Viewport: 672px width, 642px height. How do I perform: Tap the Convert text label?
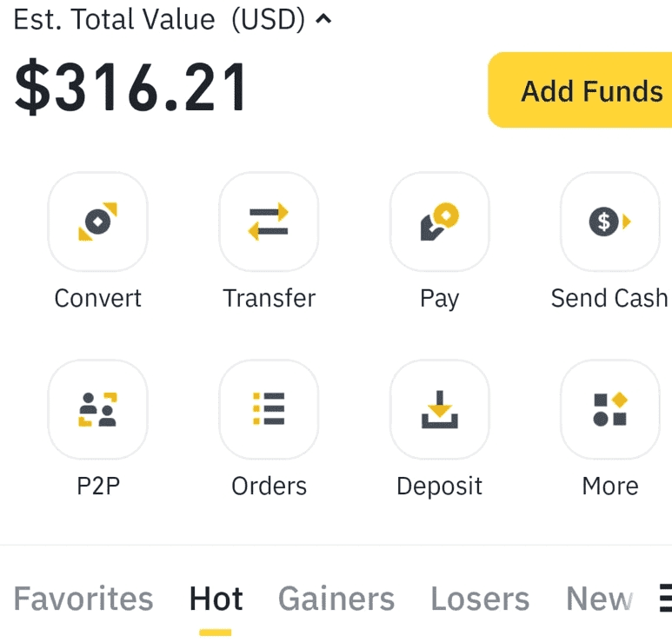click(x=97, y=298)
